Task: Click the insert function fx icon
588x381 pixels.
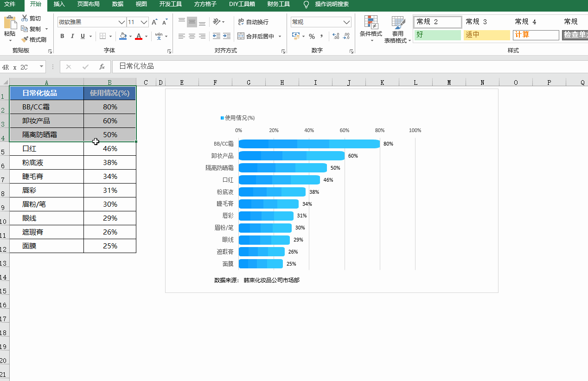Action: coord(102,67)
